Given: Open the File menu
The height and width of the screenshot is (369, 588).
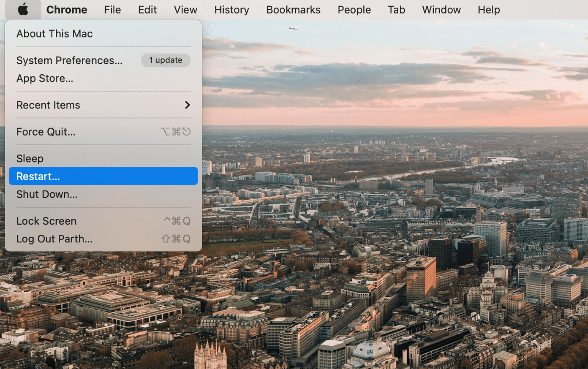Looking at the screenshot, I should (112, 9).
